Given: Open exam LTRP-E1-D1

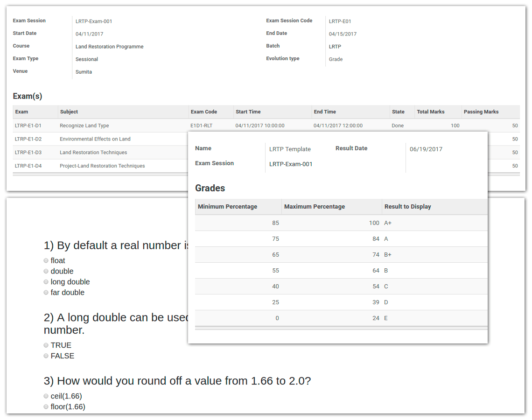Looking at the screenshot, I should pyautogui.click(x=29, y=125).
